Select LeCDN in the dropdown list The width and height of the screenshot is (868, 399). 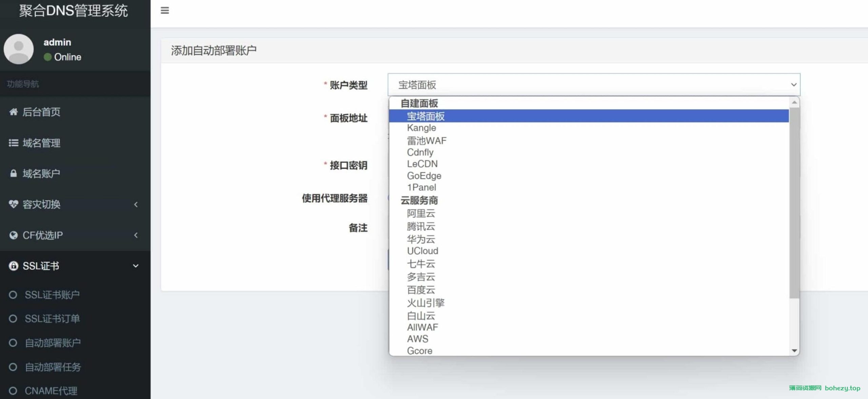click(x=589, y=164)
